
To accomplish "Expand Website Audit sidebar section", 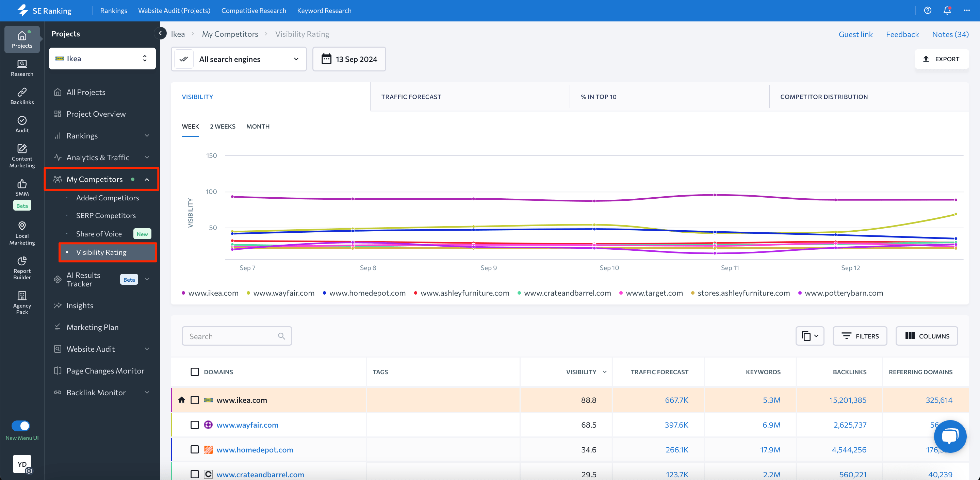I will (147, 349).
